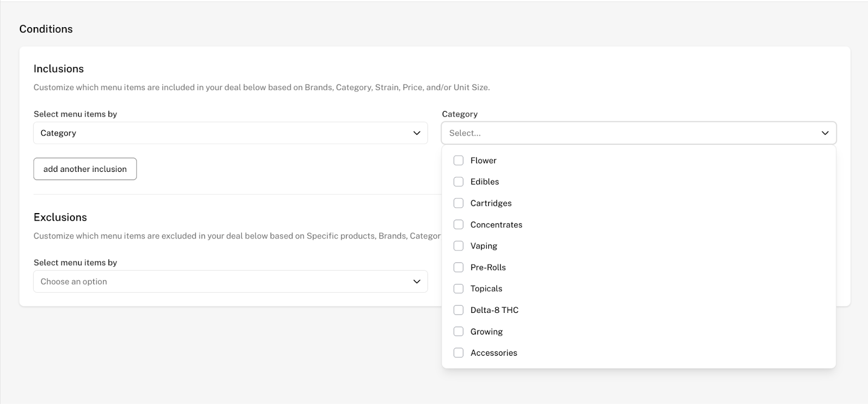The width and height of the screenshot is (868, 404).
Task: Click the 'Delta-8 THC' option text
Action: [494, 310]
